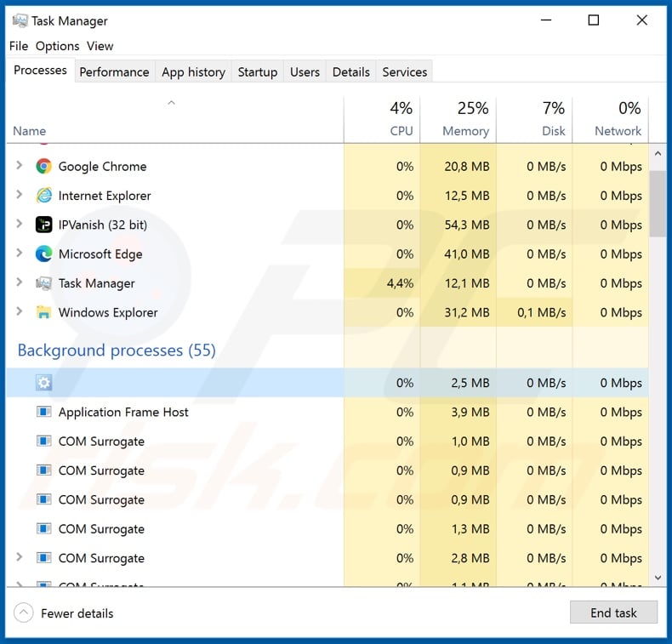
Task: Click the 4,4% CPU value
Action: [x=400, y=283]
